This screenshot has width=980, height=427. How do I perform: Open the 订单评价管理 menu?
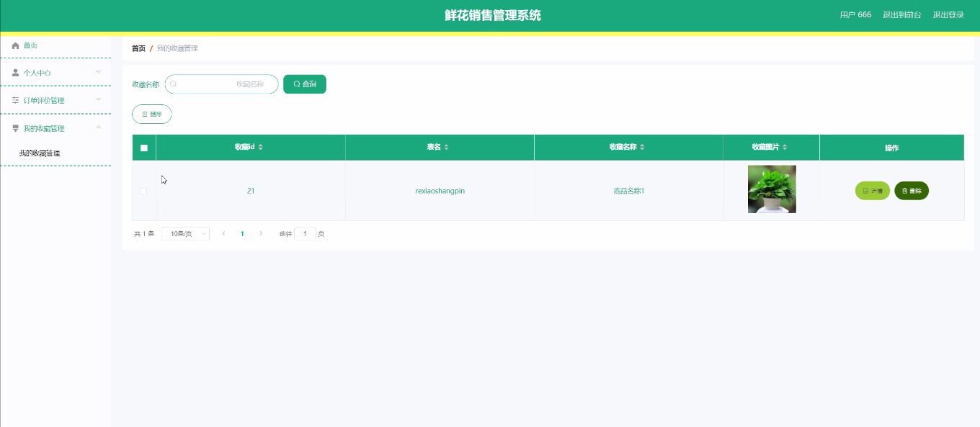click(x=55, y=100)
